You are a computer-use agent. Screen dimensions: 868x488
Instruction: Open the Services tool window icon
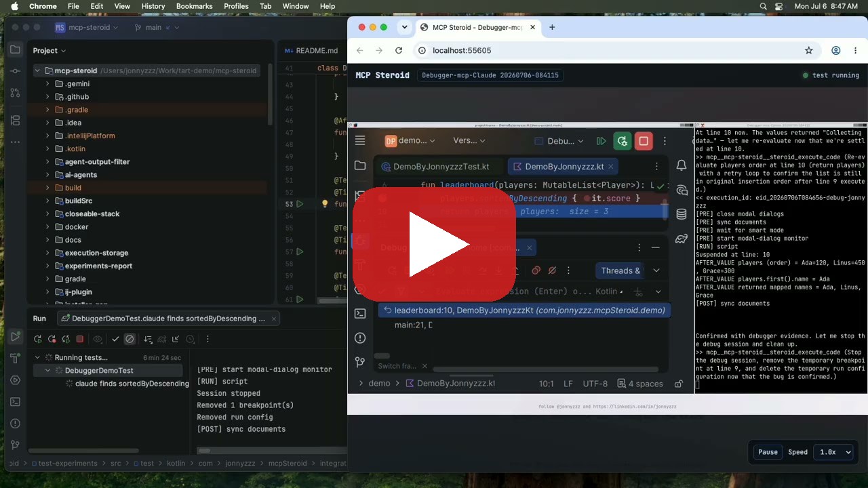pyautogui.click(x=15, y=380)
